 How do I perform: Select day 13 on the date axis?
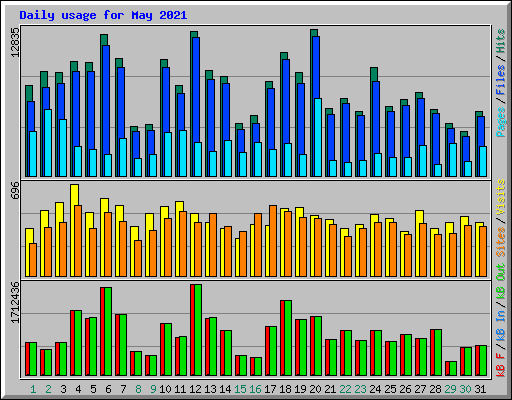tap(210, 389)
